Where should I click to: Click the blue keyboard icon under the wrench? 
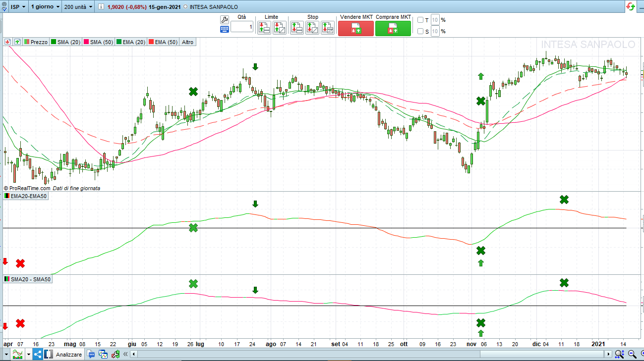[x=224, y=29]
